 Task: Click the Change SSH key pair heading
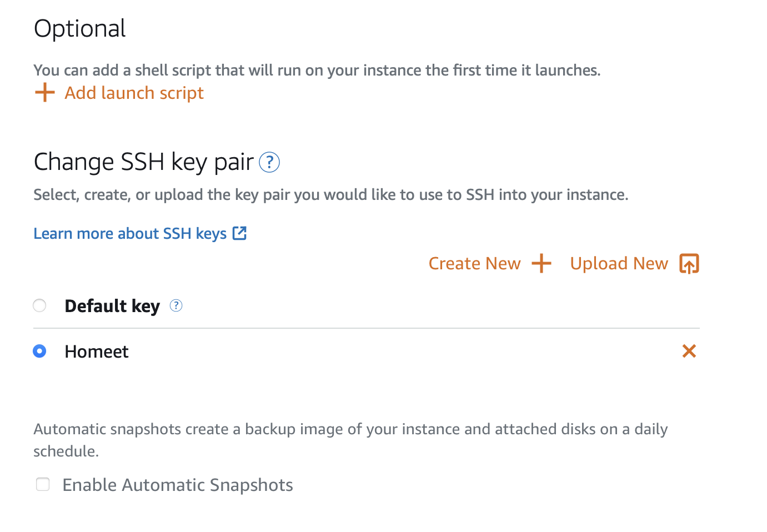[143, 162]
